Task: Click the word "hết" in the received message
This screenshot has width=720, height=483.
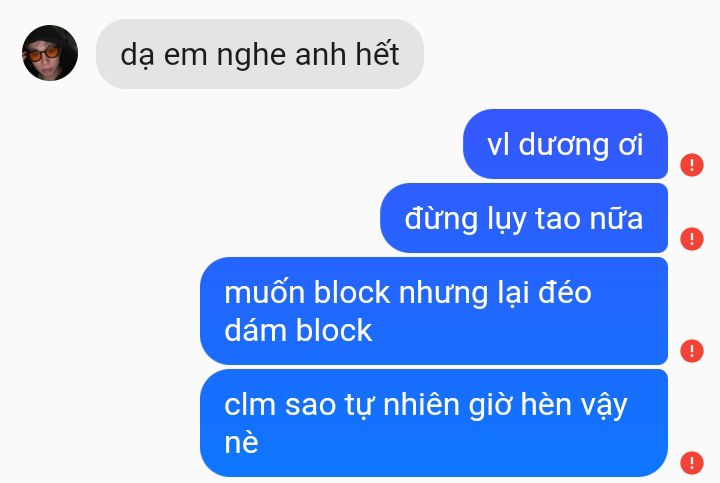Action: tap(379, 54)
